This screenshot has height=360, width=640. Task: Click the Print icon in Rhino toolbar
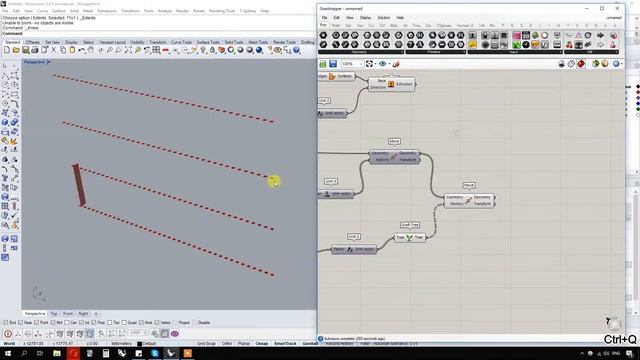[35, 50]
